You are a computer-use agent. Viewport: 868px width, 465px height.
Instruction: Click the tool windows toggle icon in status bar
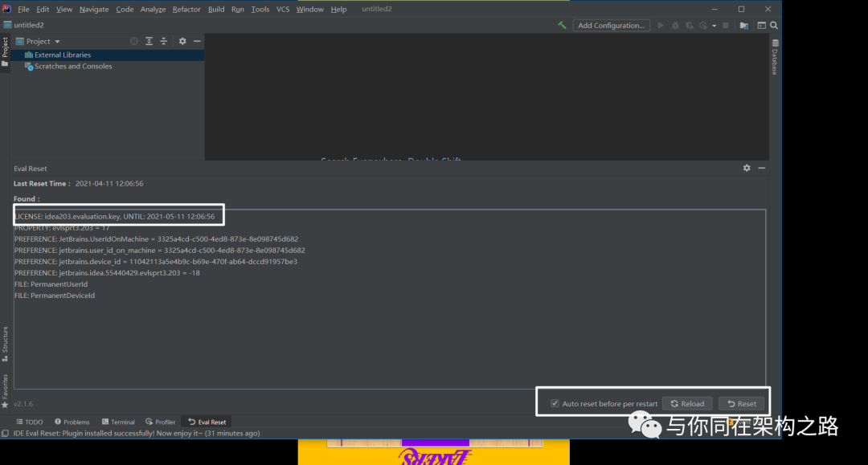(x=5, y=434)
